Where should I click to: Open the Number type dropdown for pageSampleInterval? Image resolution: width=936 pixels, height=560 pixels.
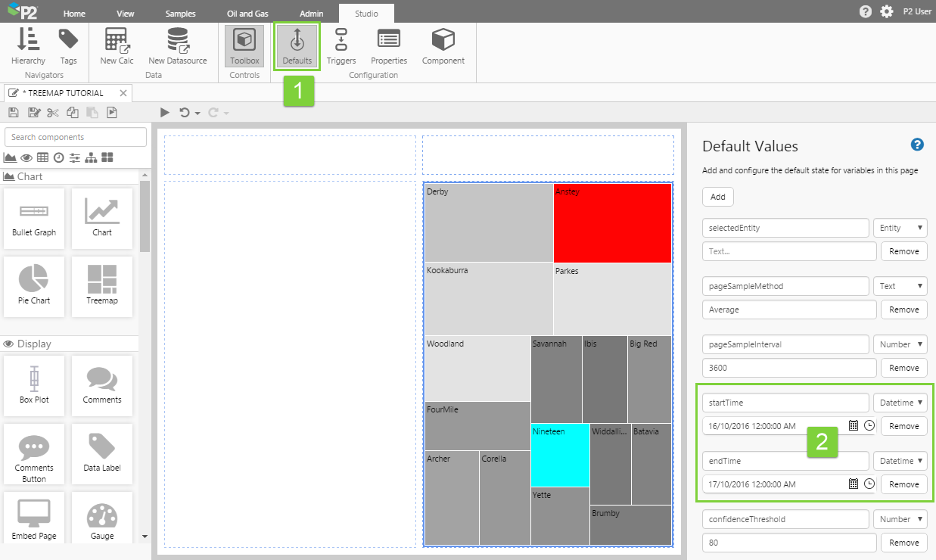pos(900,344)
